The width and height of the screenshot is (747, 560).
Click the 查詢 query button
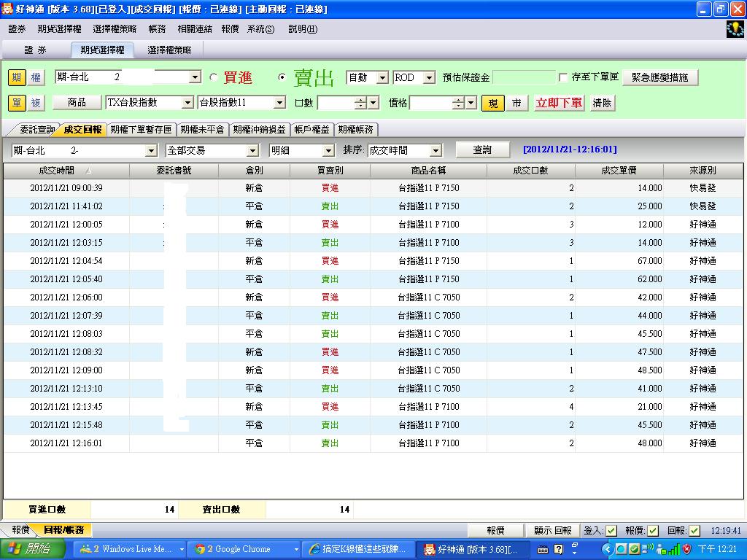pos(482,150)
